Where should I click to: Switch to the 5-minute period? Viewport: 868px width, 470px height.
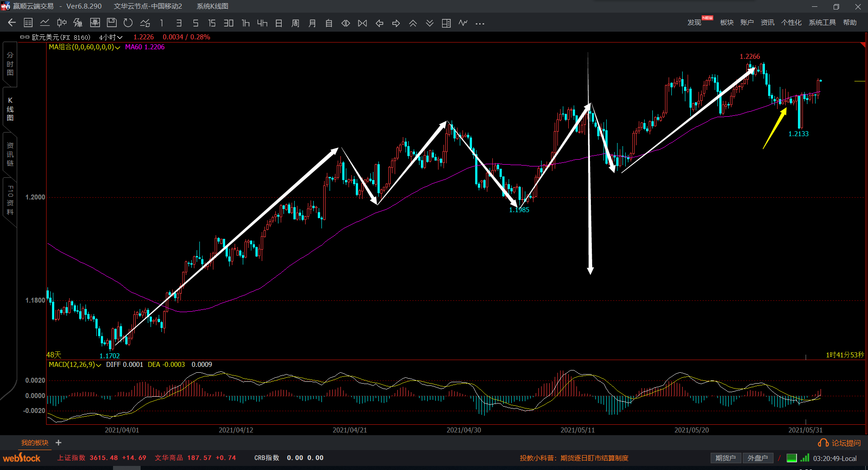click(195, 23)
